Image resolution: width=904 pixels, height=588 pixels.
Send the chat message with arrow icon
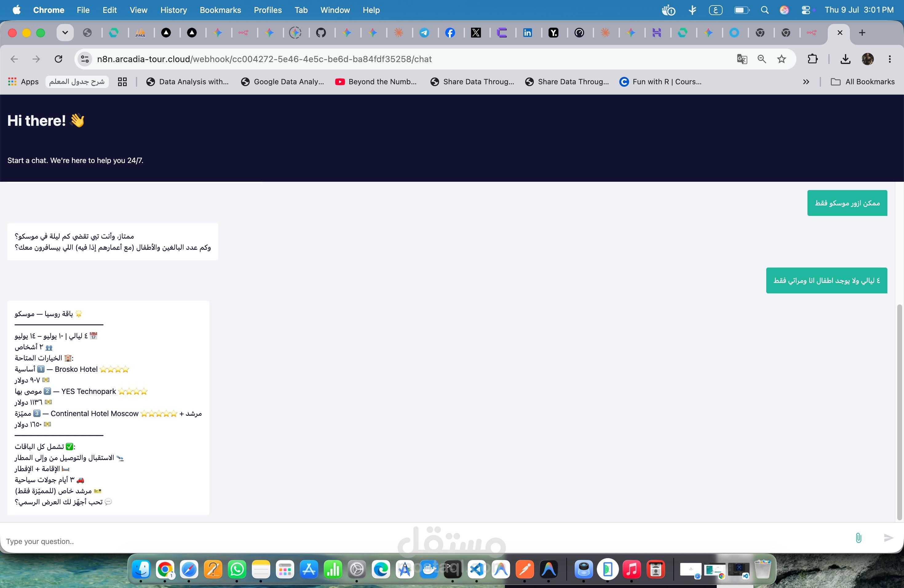(x=888, y=538)
